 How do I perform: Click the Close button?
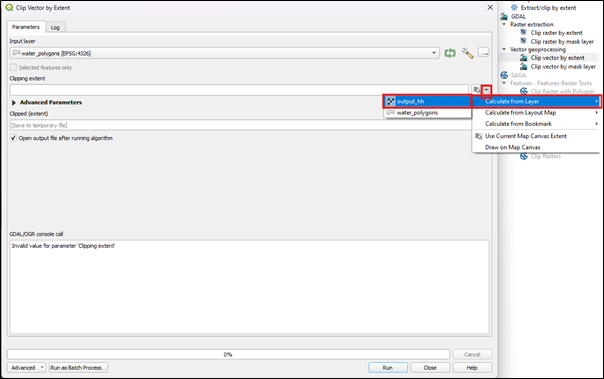point(430,367)
